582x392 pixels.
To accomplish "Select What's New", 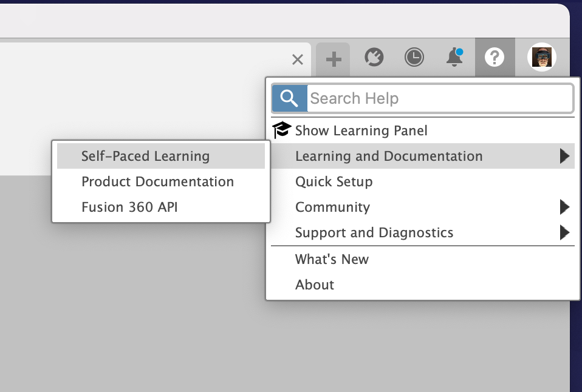I will pos(423,259).
